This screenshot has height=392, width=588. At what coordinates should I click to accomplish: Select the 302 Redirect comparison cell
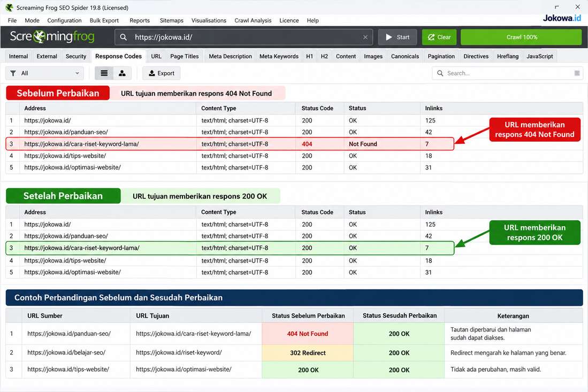(x=308, y=352)
